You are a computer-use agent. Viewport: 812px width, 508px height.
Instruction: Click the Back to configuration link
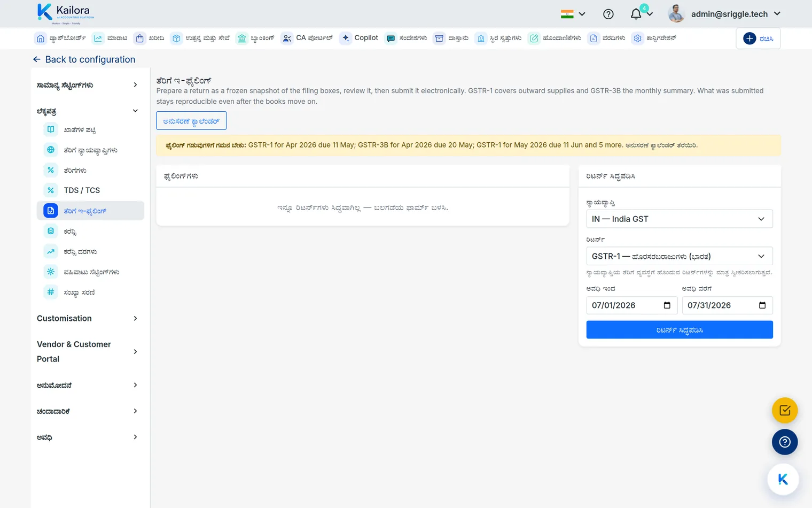tap(84, 59)
